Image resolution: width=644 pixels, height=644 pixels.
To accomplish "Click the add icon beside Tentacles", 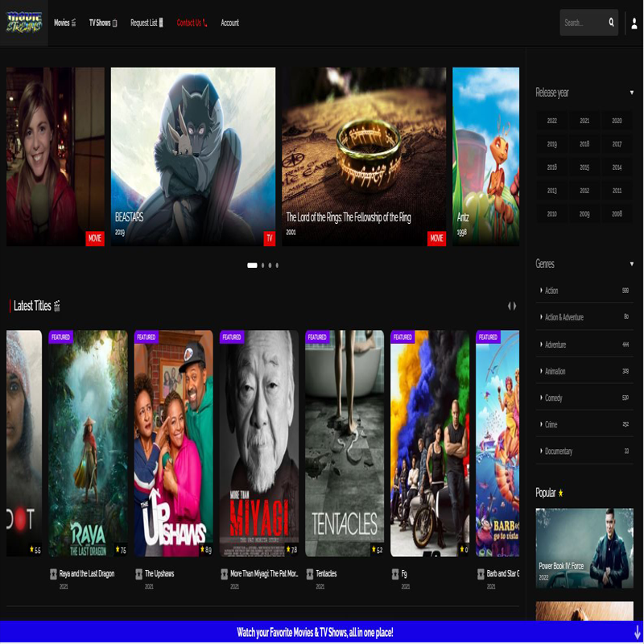I will (x=310, y=574).
